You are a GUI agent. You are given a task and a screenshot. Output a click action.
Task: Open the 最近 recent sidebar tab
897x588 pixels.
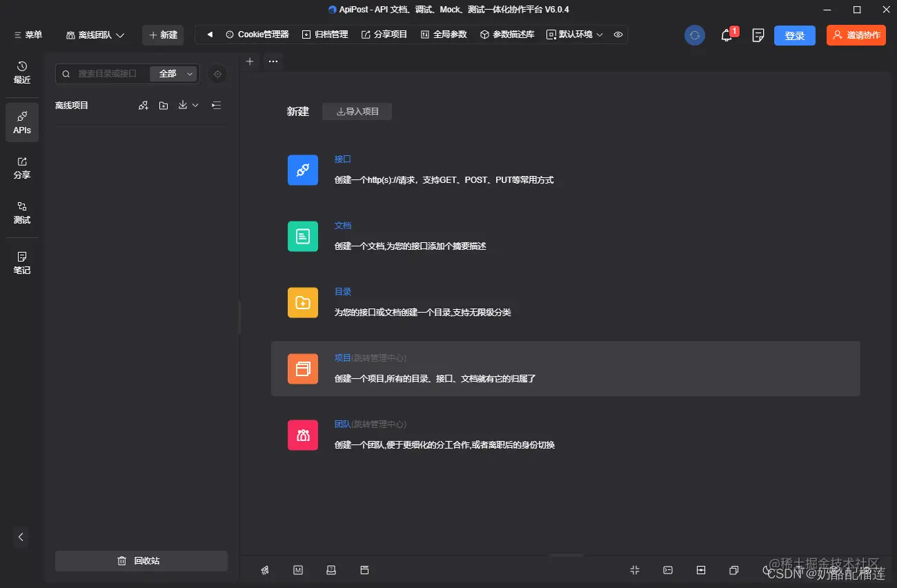pyautogui.click(x=22, y=73)
